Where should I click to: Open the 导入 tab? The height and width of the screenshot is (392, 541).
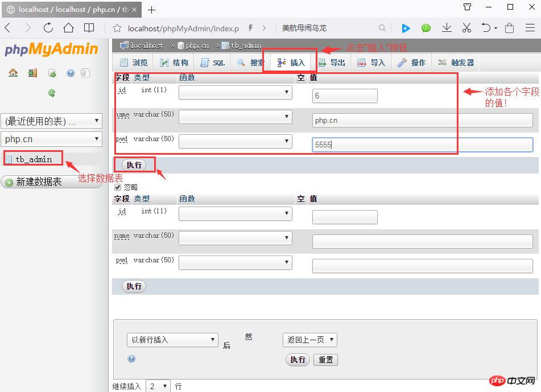tap(371, 63)
